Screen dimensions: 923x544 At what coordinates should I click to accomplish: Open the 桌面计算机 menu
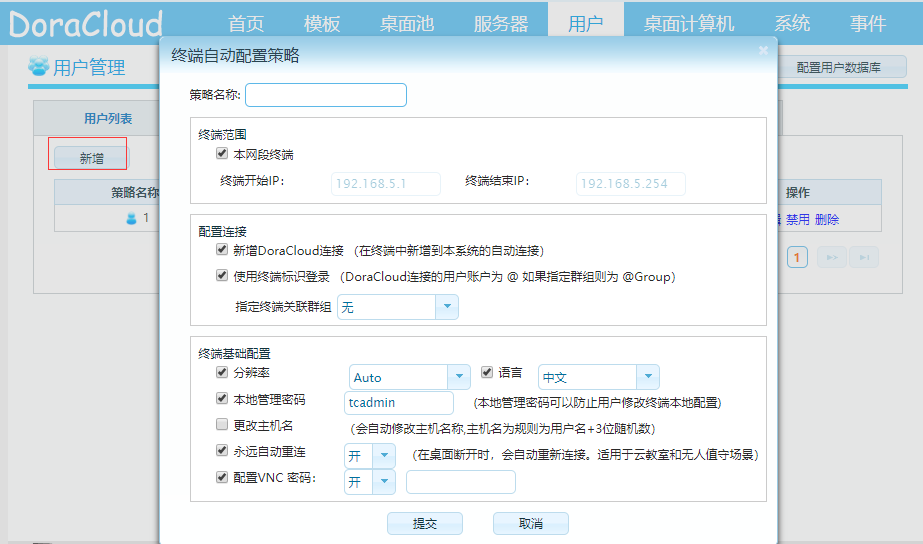pyautogui.click(x=689, y=24)
